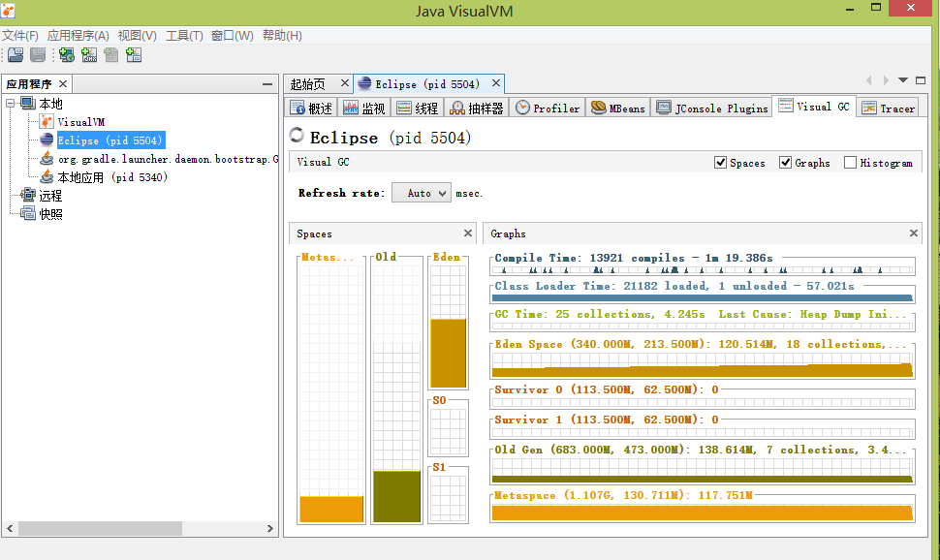Close the Graphs section
This screenshot has width=940, height=560.
pos(914,233)
